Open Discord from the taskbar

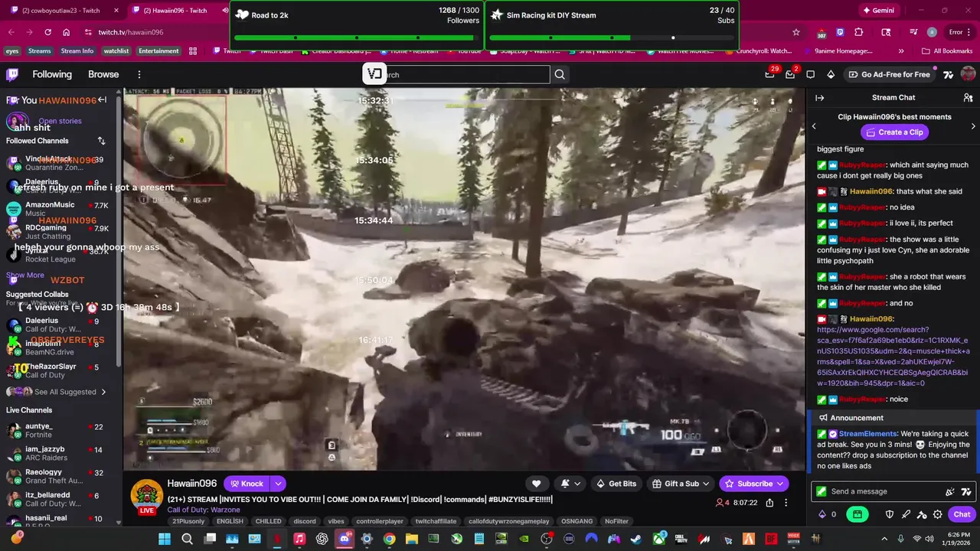point(345,539)
